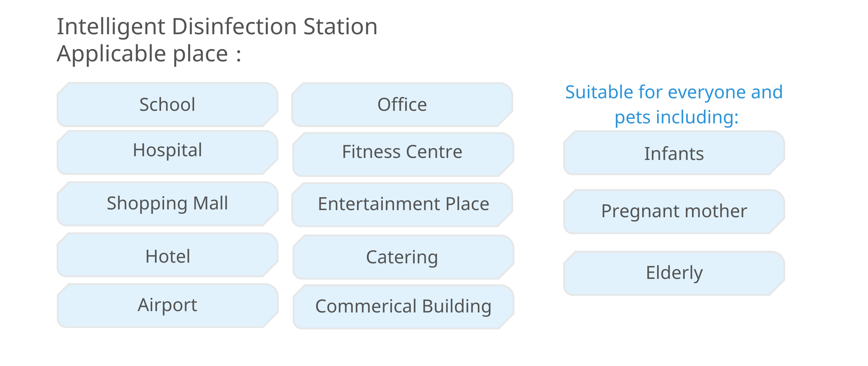Screen dimensions: 868x366
Task: Select the Office box
Action: pos(402,104)
